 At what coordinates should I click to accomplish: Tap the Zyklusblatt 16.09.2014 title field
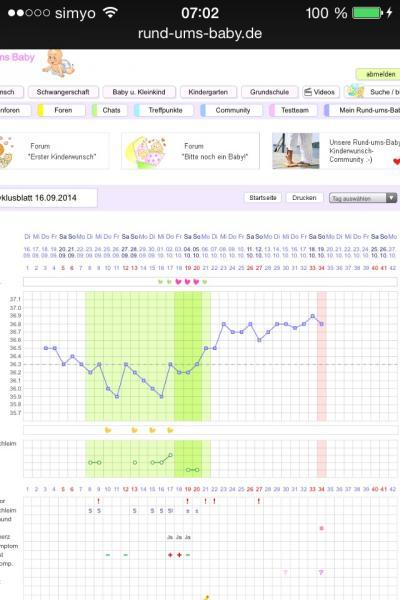48,198
